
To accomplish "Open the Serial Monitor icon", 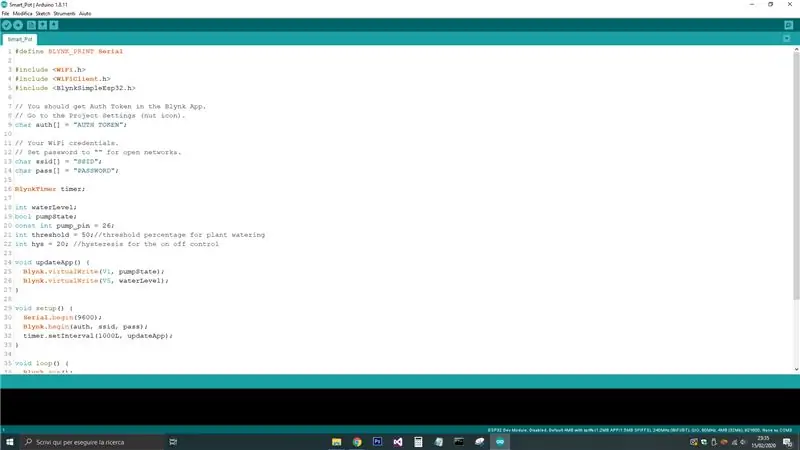I will 788,25.
